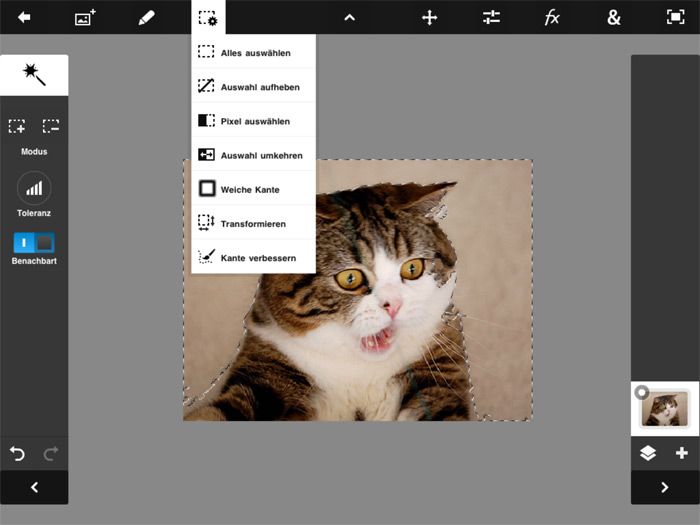Switch to subtract-from-selection mode

click(x=51, y=126)
